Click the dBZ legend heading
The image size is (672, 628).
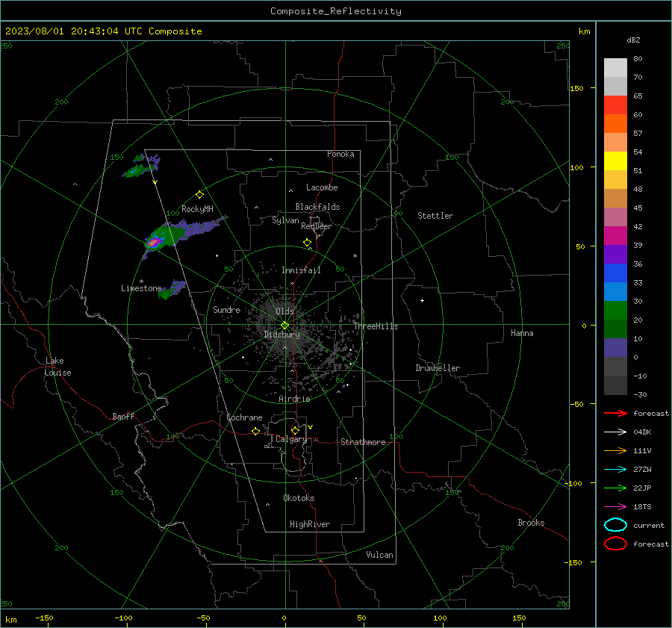(633, 40)
